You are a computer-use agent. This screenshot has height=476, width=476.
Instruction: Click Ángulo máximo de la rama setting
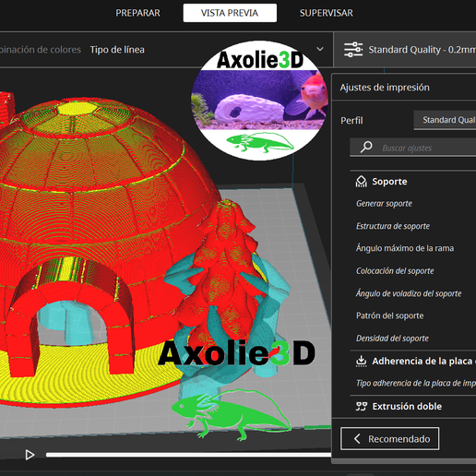click(x=405, y=248)
